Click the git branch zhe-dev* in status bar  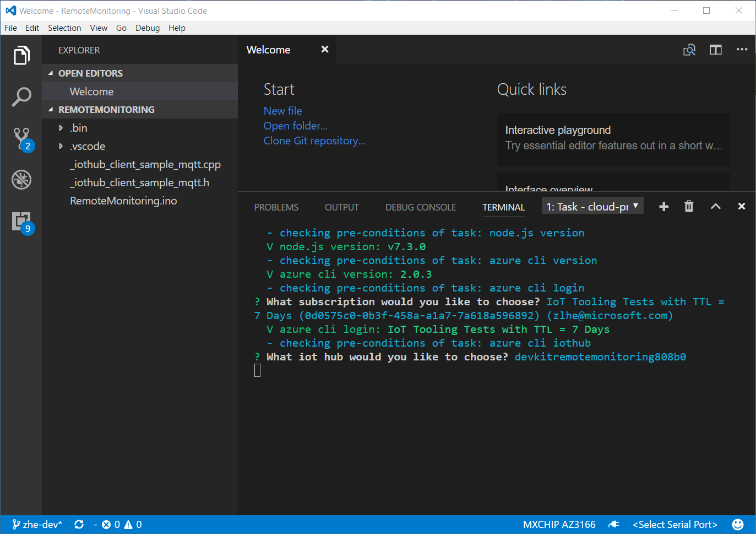point(37,525)
